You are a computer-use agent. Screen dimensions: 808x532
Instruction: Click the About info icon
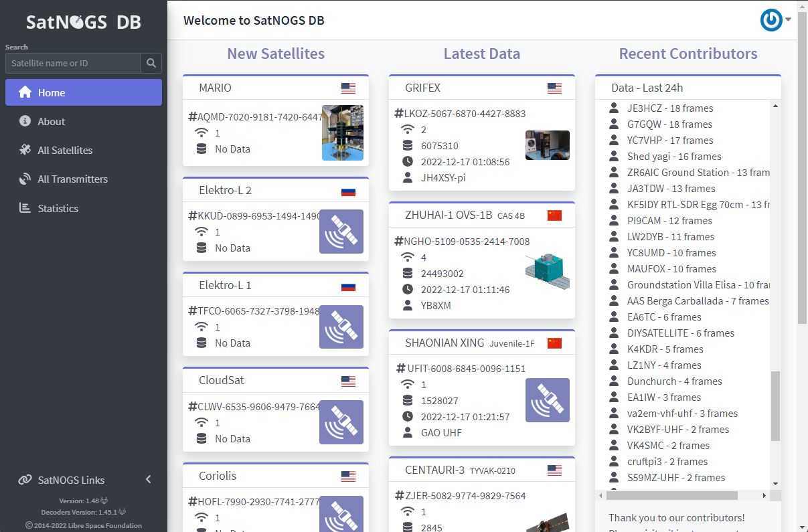coord(25,121)
